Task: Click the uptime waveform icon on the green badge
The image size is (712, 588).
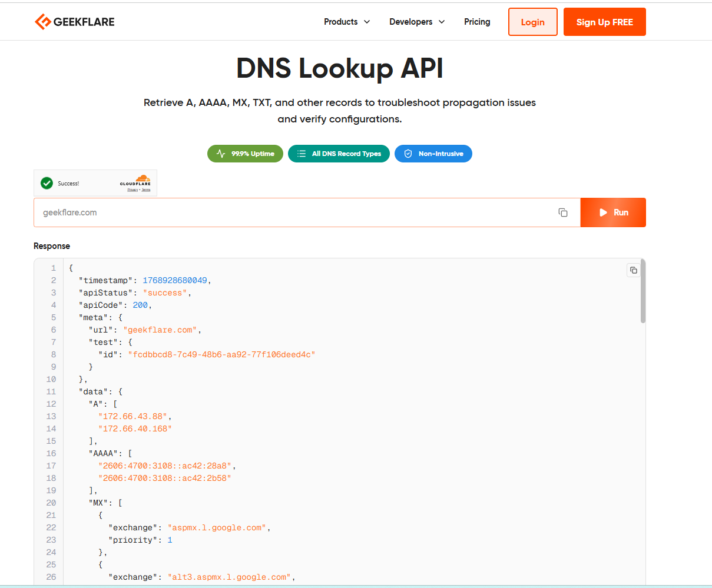Action: coord(220,154)
